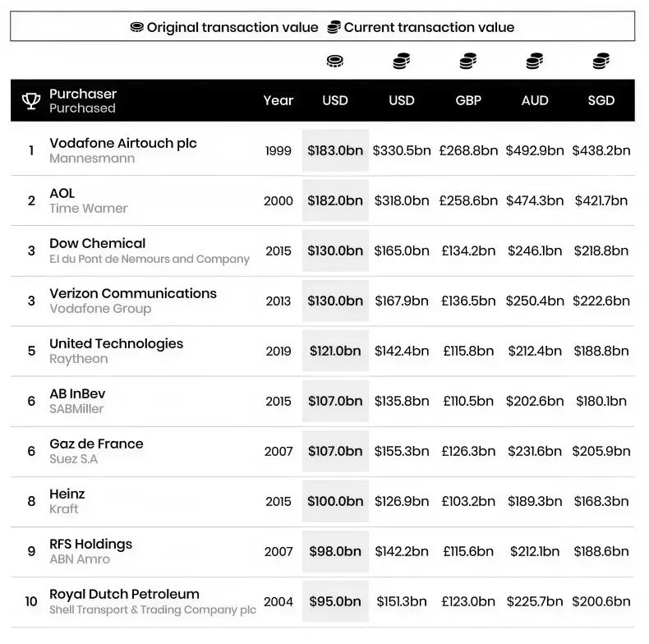Select the AUD column header
Image resolution: width=649 pixels, height=644 pixels.
pos(535,100)
